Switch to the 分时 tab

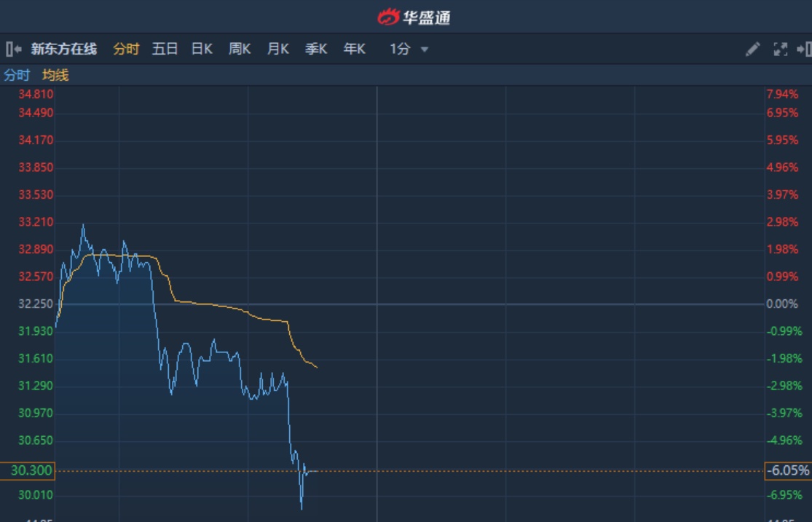[x=126, y=50]
